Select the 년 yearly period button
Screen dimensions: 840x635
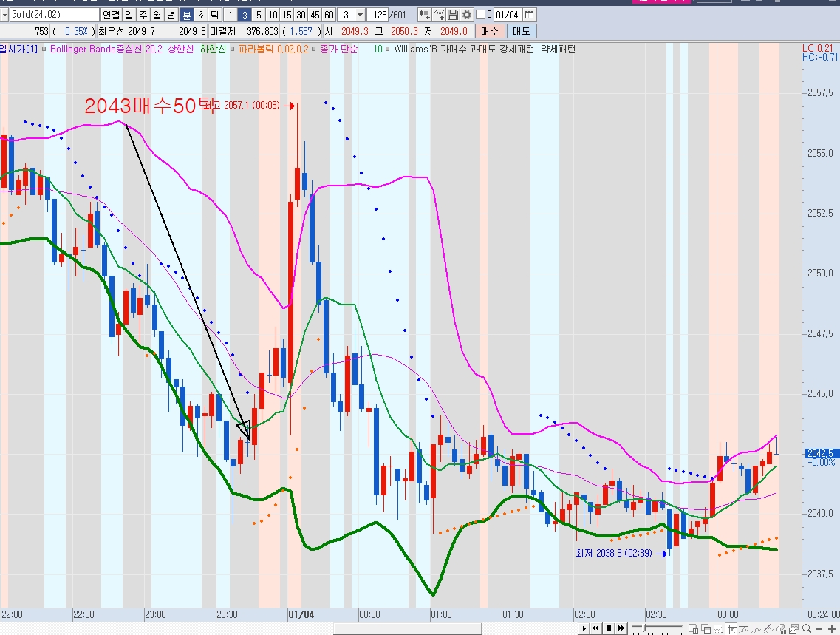(x=171, y=15)
